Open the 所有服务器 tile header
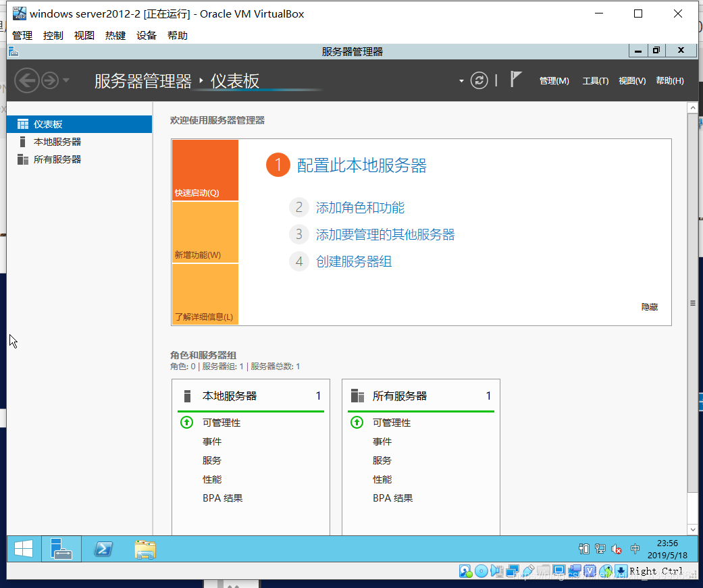This screenshot has width=703, height=588. point(421,396)
